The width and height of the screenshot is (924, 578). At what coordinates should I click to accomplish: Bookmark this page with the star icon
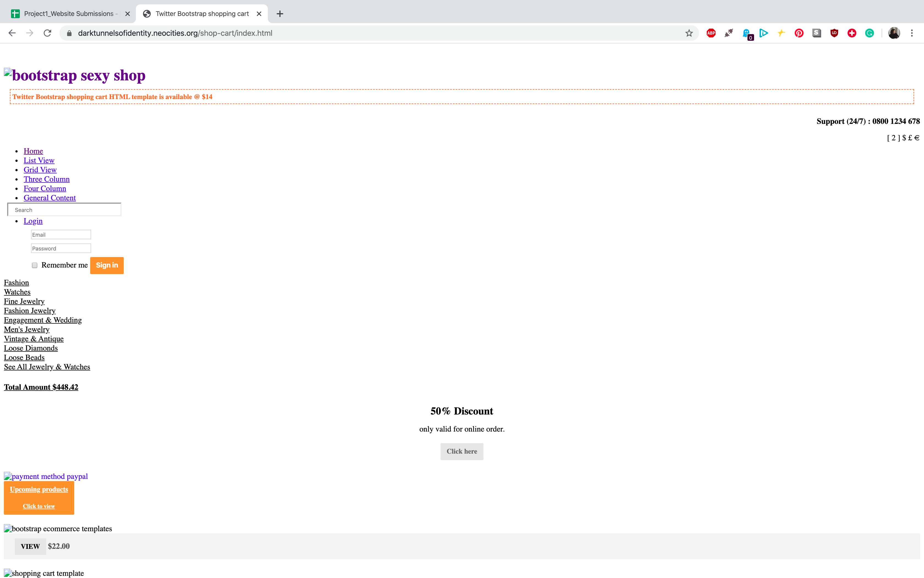click(x=689, y=33)
